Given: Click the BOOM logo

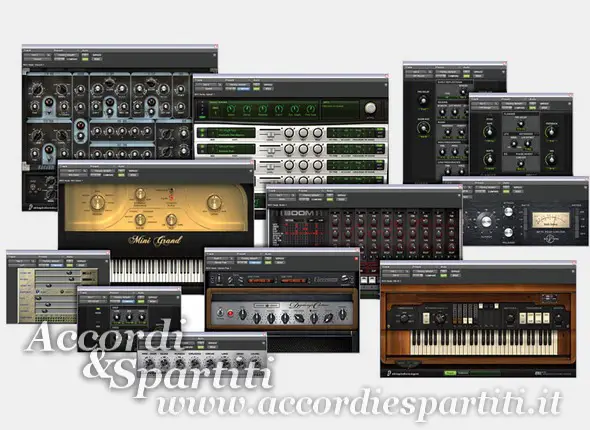Looking at the screenshot, I should (300, 213).
